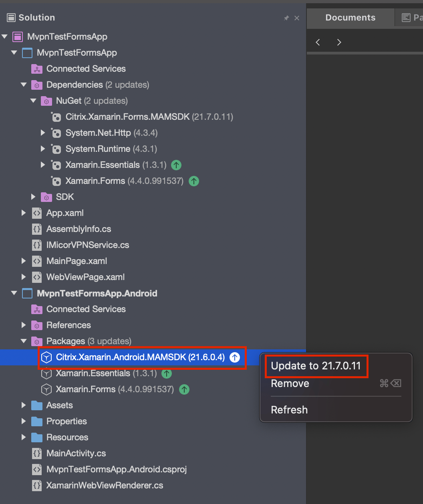Click the navigate back chevron in Documents pane
Screen dimensions: 423x504
pyautogui.click(x=318, y=42)
